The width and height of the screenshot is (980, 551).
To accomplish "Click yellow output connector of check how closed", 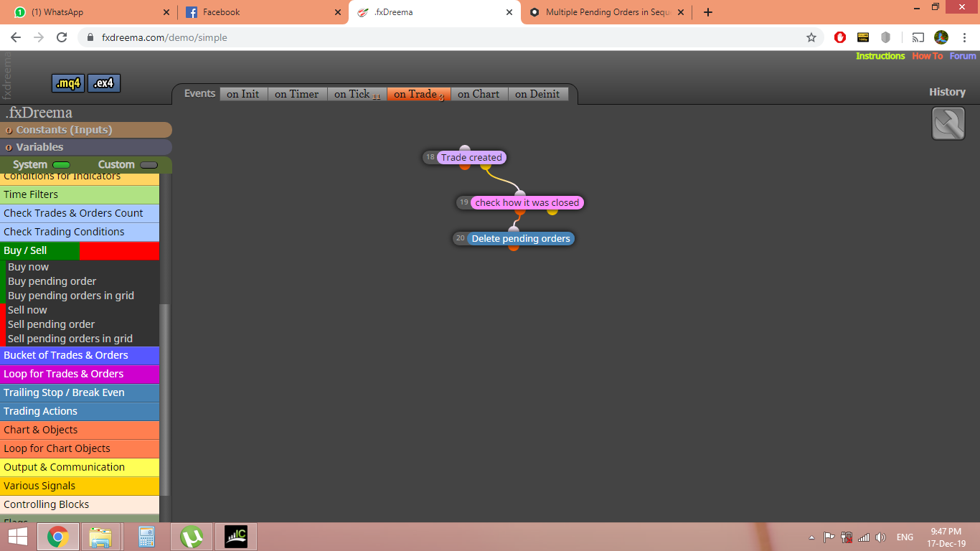I will pos(552,211).
